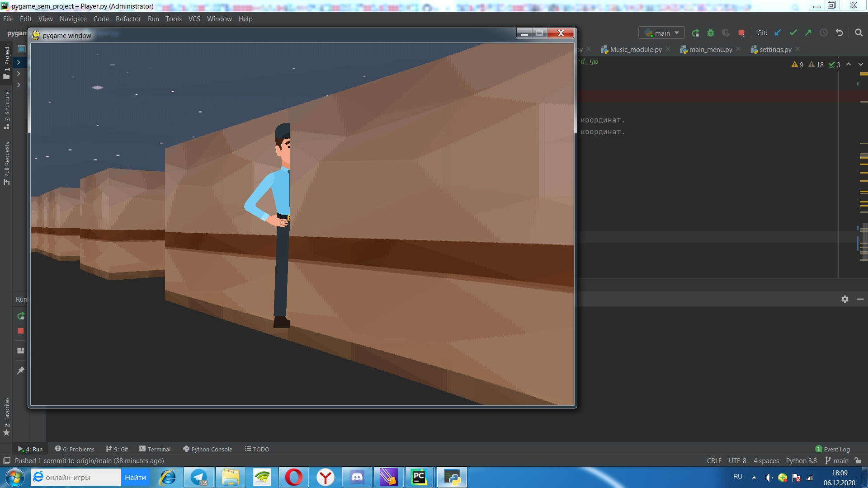
Task: Click the Pushed 1 commit status message
Action: click(x=89, y=460)
